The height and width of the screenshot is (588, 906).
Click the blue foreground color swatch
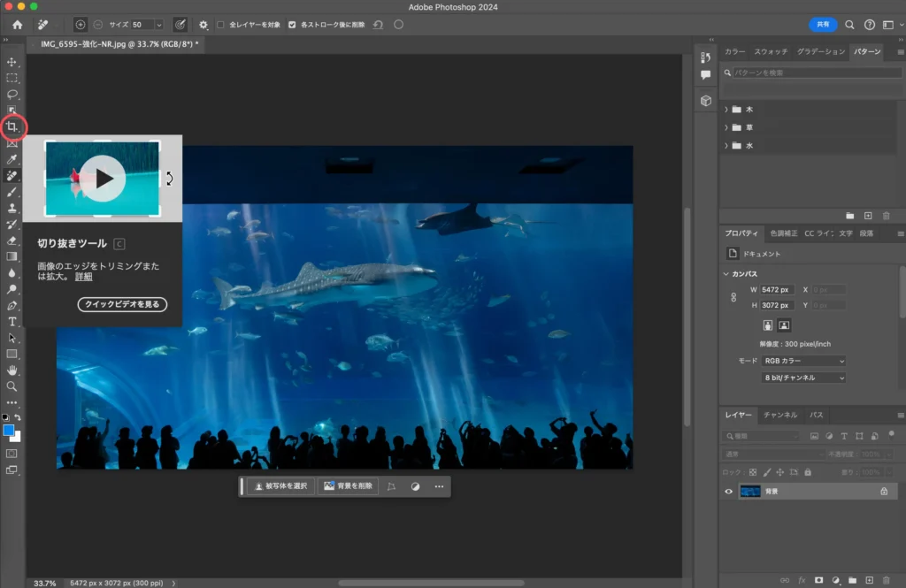click(x=9, y=431)
